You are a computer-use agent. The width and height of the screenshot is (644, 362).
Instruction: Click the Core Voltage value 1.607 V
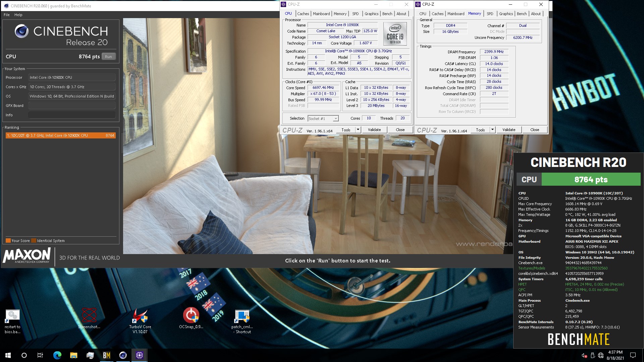pyautogui.click(x=366, y=43)
